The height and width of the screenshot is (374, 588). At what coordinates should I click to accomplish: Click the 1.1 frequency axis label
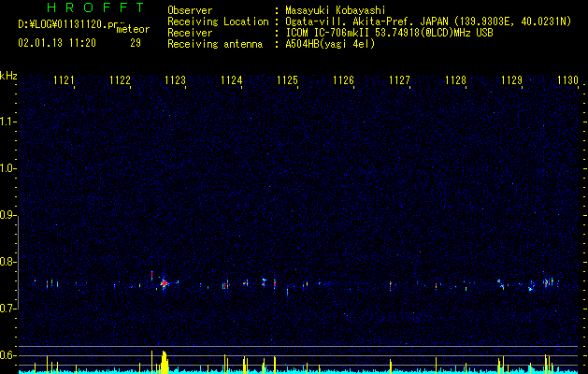[x=8, y=122]
